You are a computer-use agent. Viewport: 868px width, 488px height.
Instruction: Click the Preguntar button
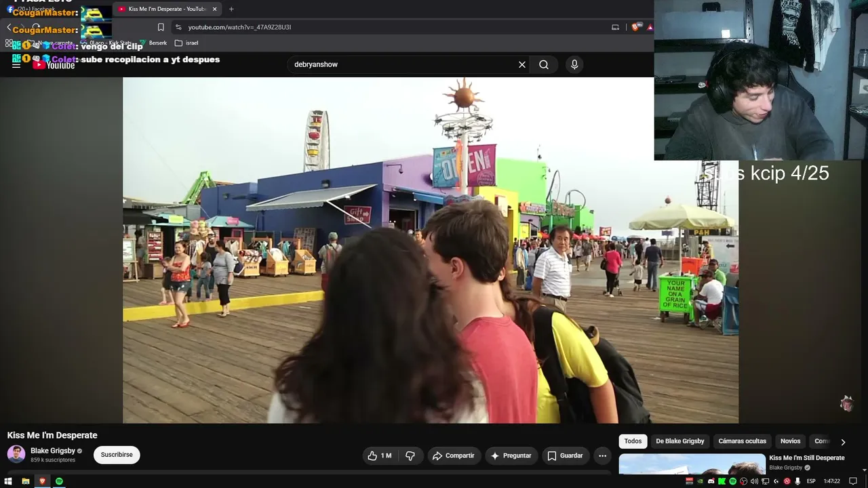click(511, 455)
